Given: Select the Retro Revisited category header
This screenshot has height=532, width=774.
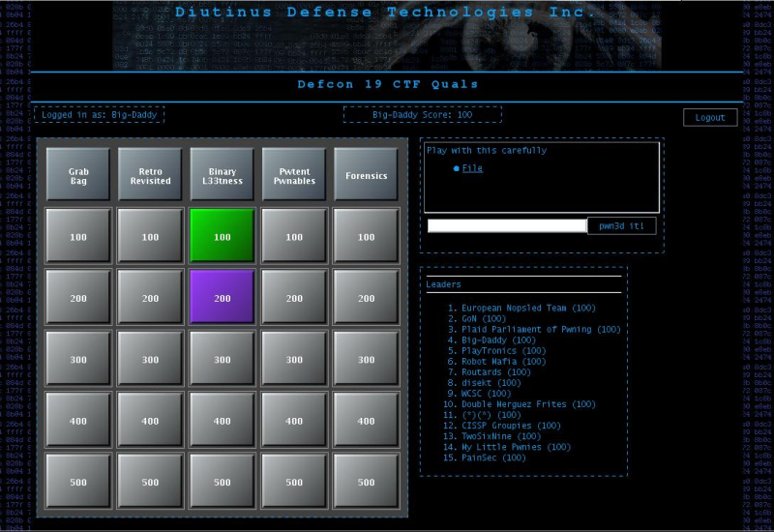Looking at the screenshot, I should (x=150, y=175).
